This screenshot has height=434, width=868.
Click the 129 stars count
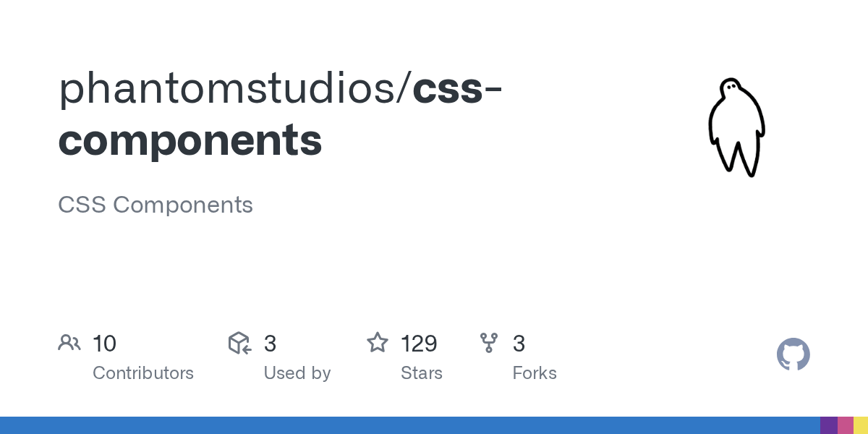[x=419, y=344]
